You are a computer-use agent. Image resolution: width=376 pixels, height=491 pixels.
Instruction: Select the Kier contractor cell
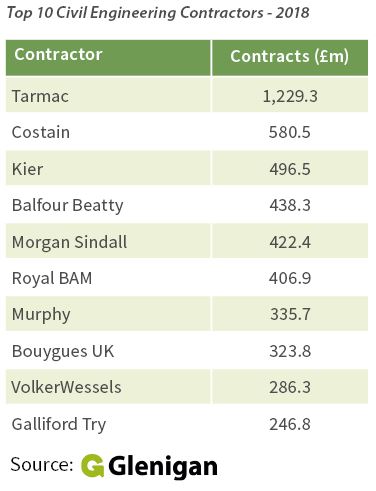click(x=108, y=168)
